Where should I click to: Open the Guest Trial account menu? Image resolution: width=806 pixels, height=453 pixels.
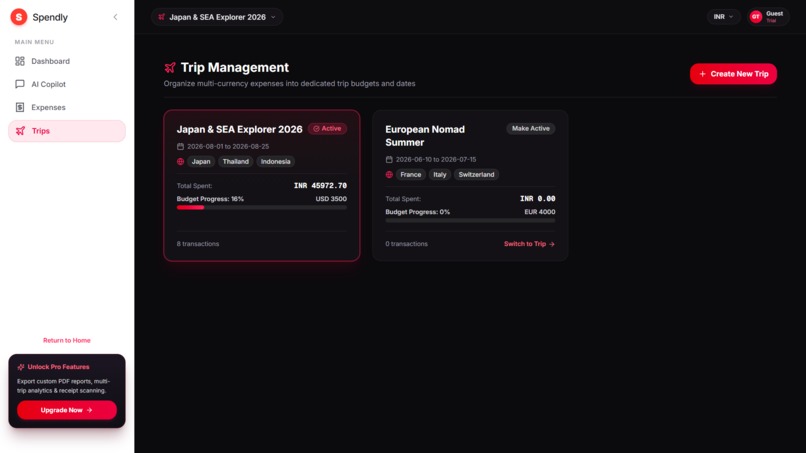[x=768, y=17]
